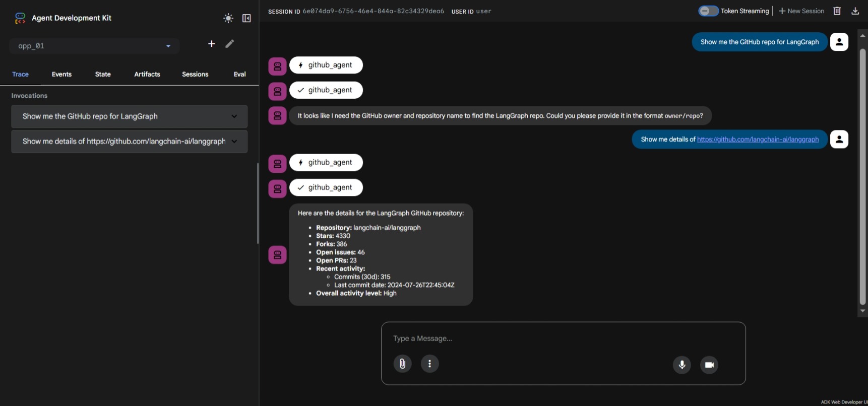Click the USER ID user label
868x406 pixels.
471,11
